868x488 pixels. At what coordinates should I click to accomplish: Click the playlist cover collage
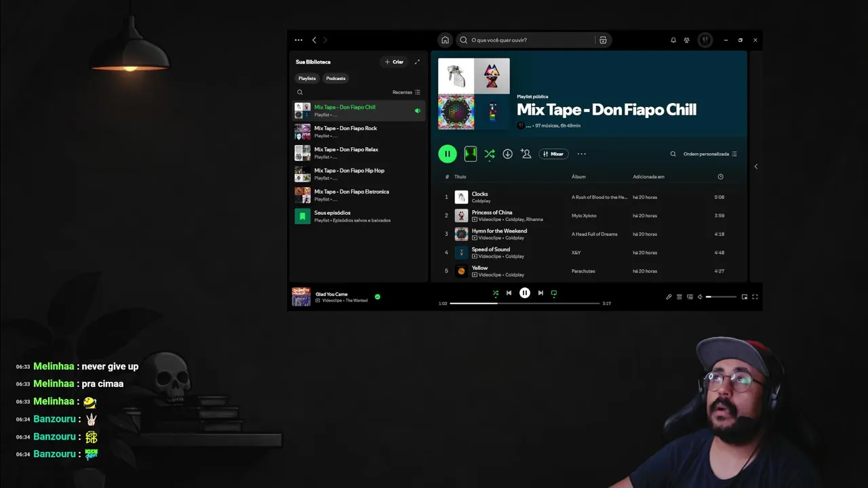474,94
